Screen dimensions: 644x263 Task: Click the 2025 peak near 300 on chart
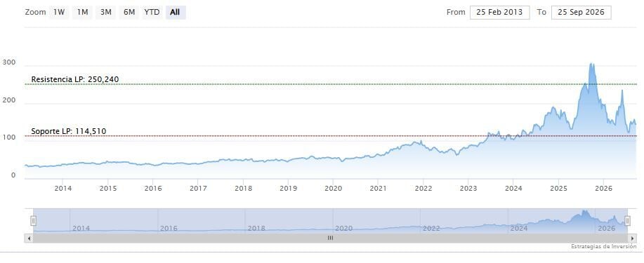click(x=591, y=64)
